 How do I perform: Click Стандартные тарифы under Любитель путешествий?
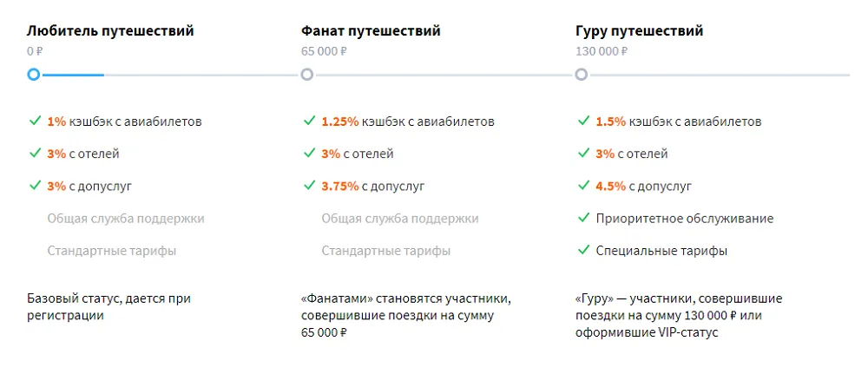pyautogui.click(x=112, y=251)
